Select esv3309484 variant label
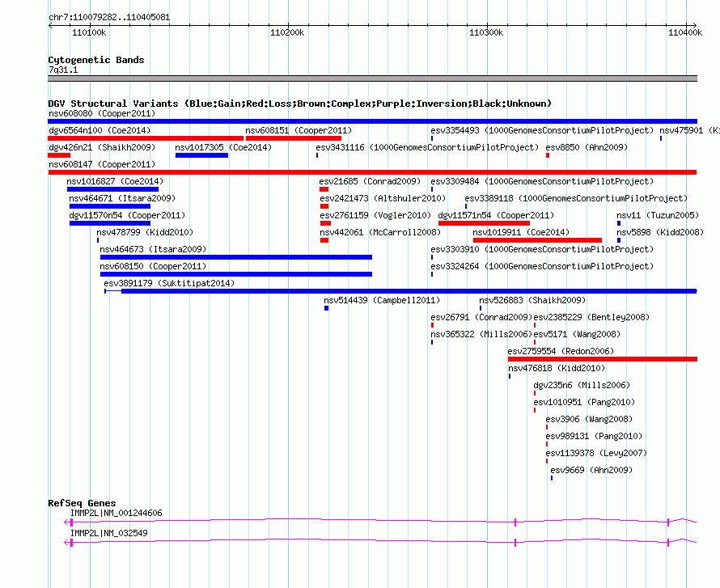 542,181
